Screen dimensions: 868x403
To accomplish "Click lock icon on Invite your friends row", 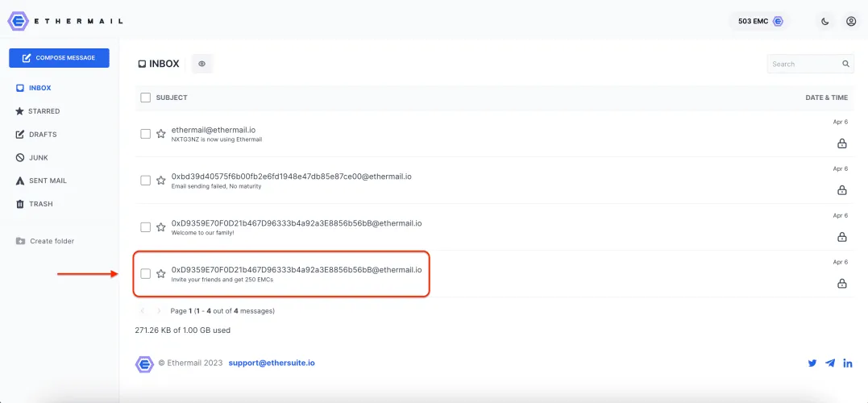I will 841,284.
